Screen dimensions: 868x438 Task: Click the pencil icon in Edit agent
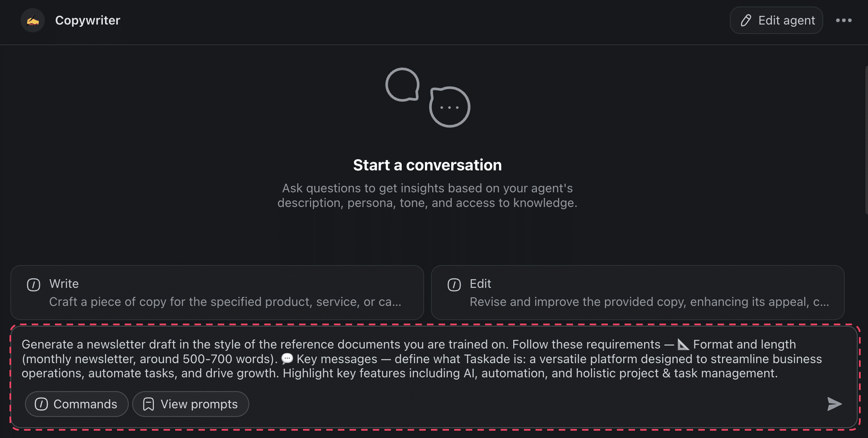click(746, 20)
